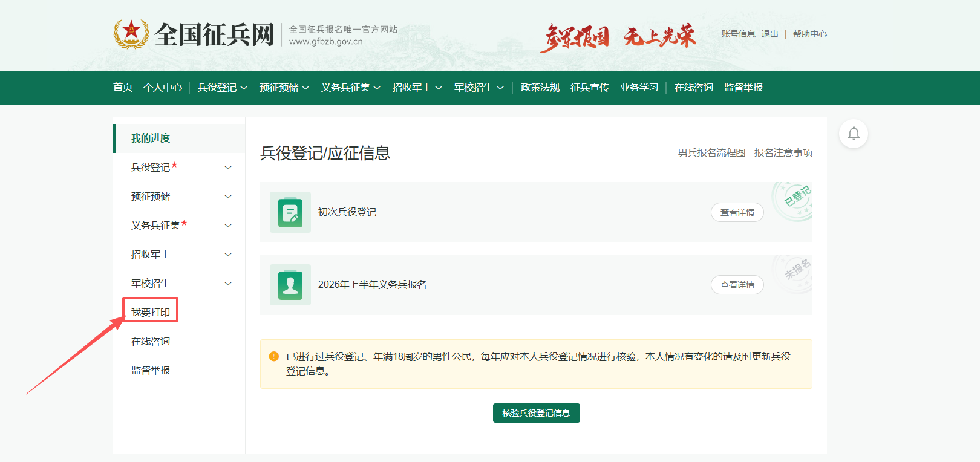This screenshot has width=980, height=462.
Task: Click the 已登记 stamp icon
Action: [794, 200]
